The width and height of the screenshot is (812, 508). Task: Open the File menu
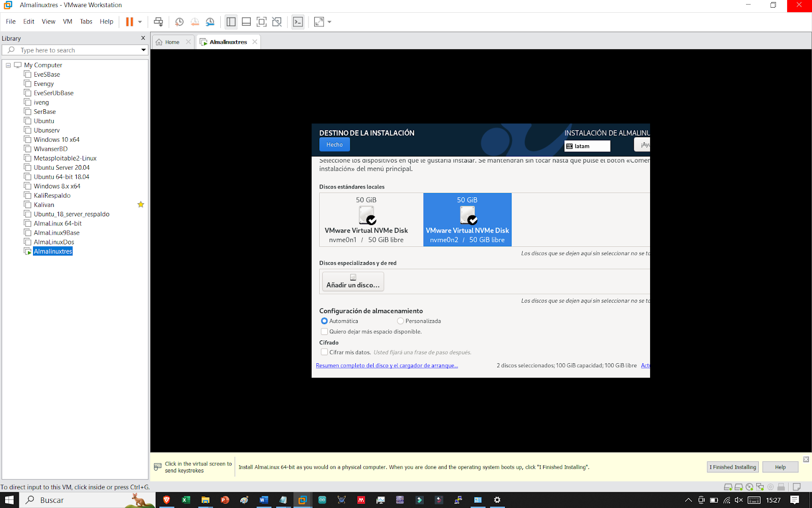pos(11,21)
